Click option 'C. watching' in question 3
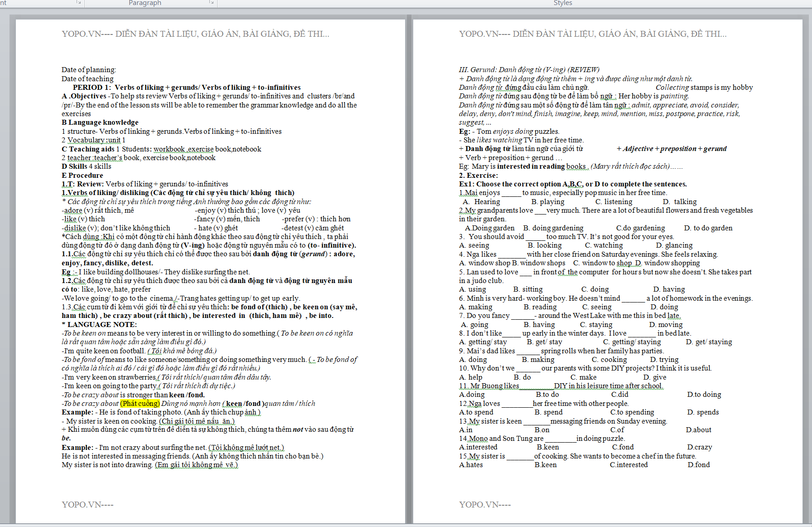 604,245
